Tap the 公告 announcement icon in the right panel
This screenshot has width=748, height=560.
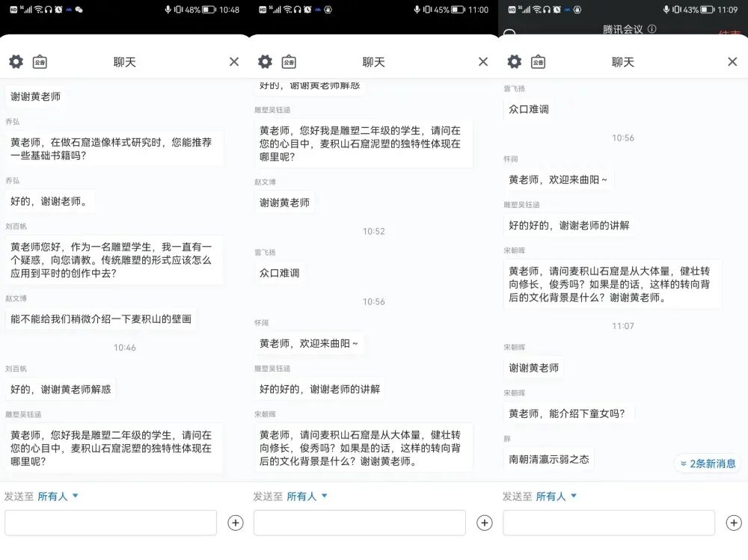(538, 62)
